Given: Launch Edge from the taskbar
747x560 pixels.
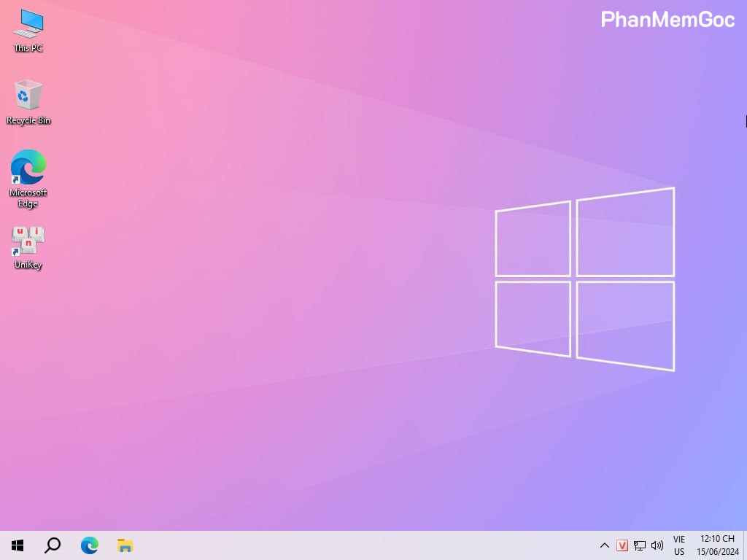Looking at the screenshot, I should [x=89, y=545].
